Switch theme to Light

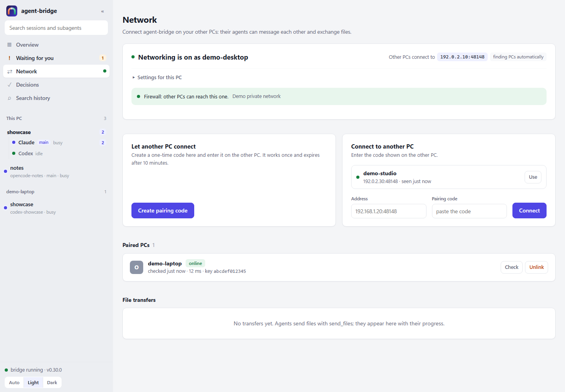33,383
